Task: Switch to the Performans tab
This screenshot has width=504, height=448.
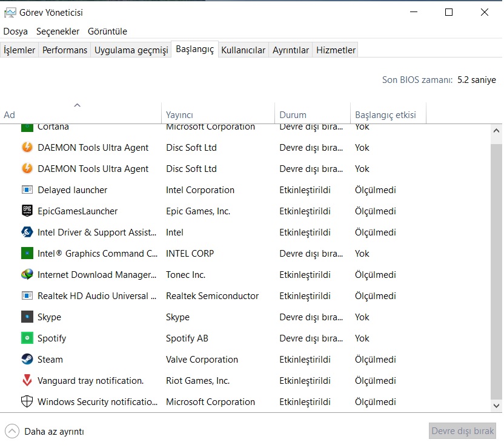Action: tap(65, 50)
